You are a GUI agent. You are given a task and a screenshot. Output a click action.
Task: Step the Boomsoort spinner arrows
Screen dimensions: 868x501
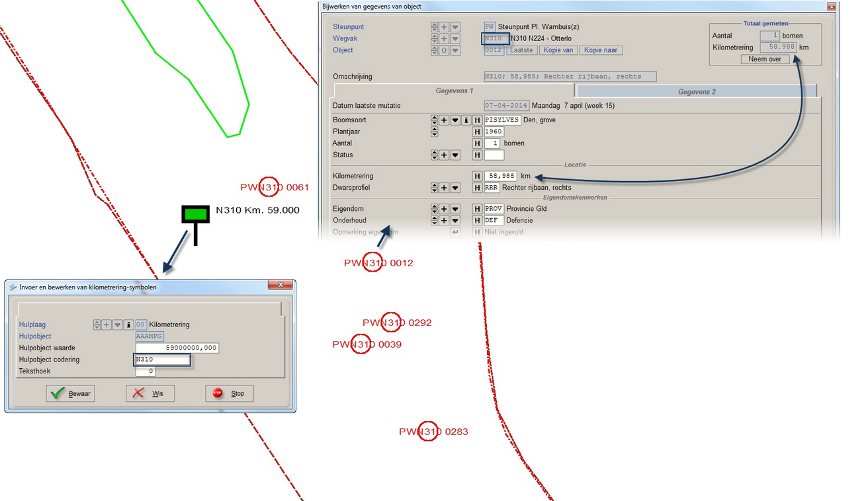434,120
